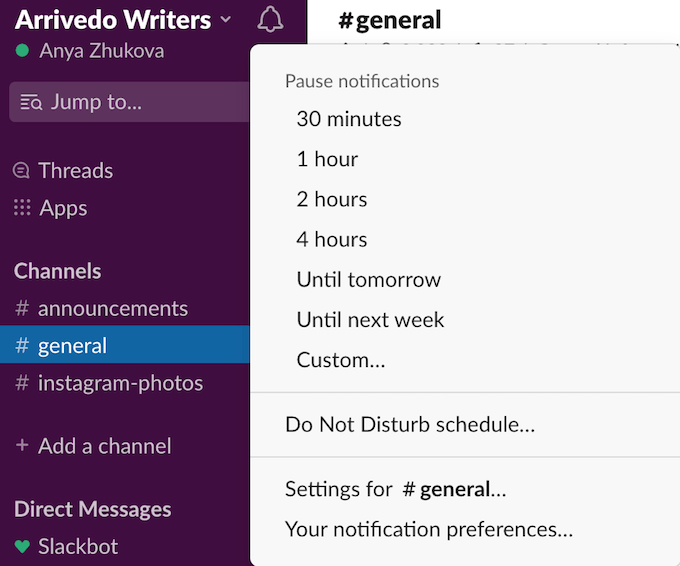Click the Apps grid icon
The height and width of the screenshot is (566, 680).
[22, 208]
